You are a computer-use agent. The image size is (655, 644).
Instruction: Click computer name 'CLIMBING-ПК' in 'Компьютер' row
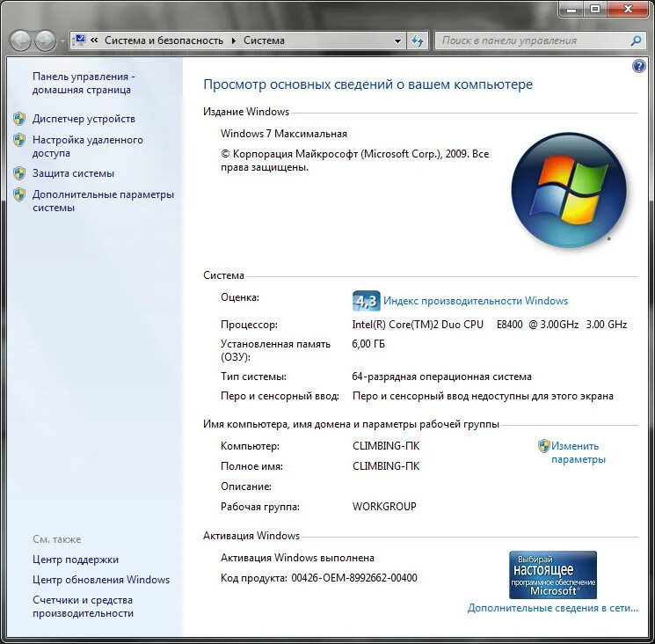coord(386,446)
